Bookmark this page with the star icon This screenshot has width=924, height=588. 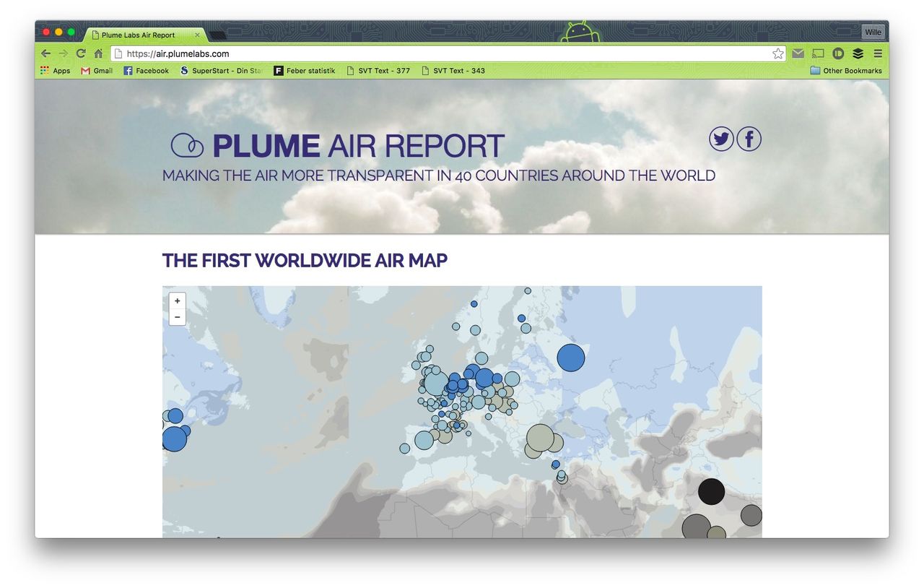[777, 53]
